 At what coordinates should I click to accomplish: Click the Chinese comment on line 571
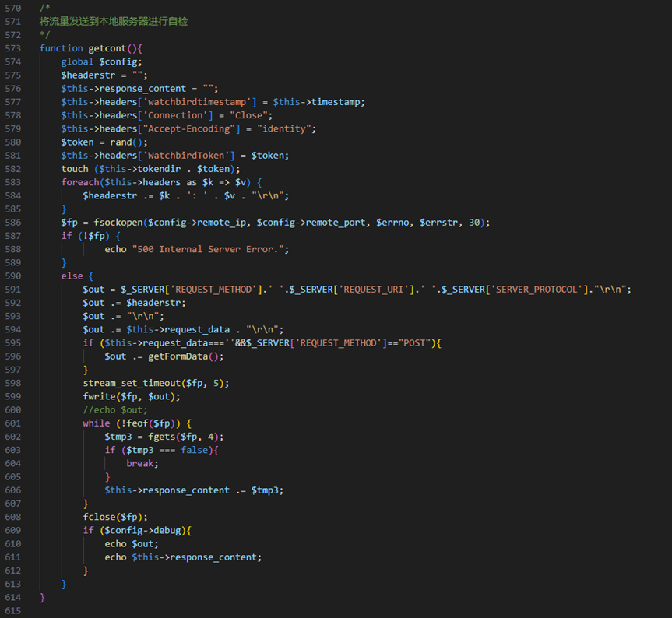114,22
